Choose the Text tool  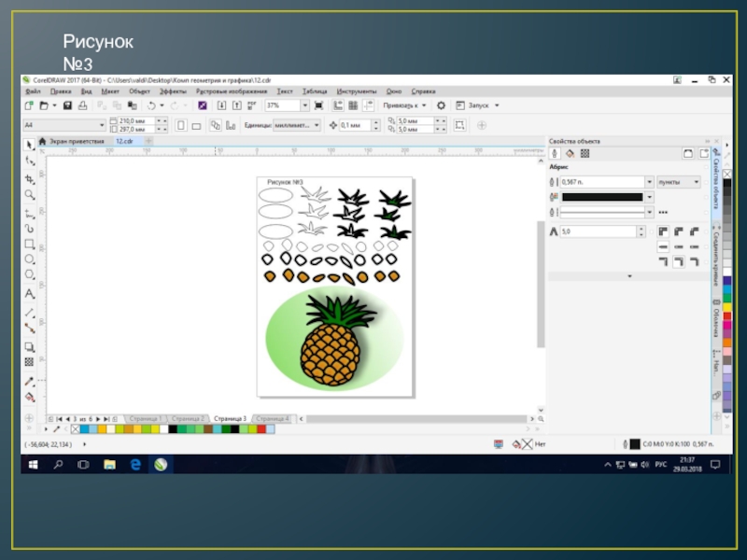pyautogui.click(x=30, y=294)
